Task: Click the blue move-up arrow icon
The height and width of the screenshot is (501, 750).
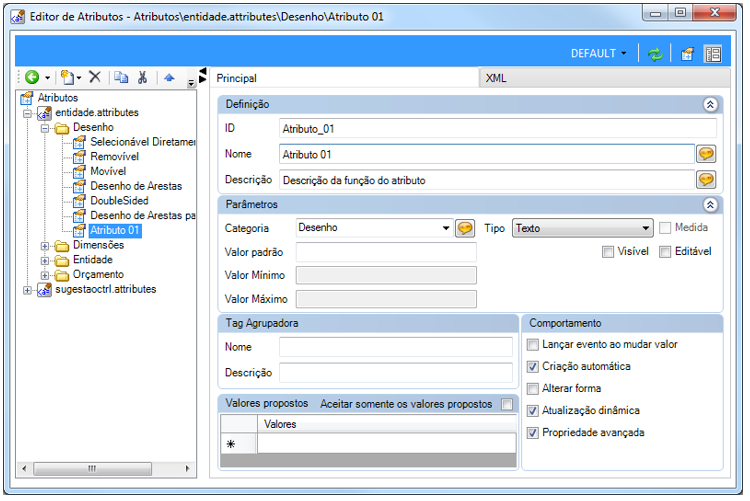Action: pyautogui.click(x=169, y=78)
